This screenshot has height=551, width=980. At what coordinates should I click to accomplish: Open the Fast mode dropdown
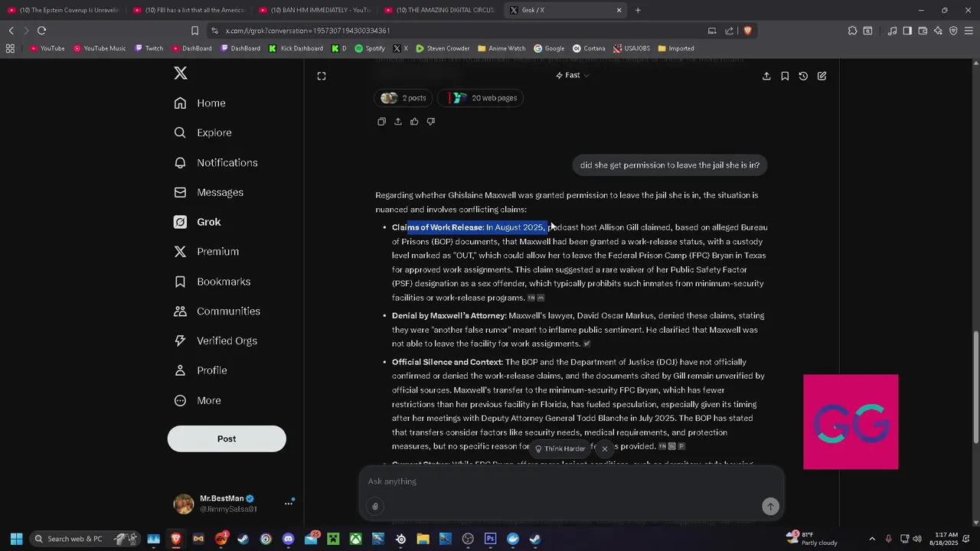point(573,75)
